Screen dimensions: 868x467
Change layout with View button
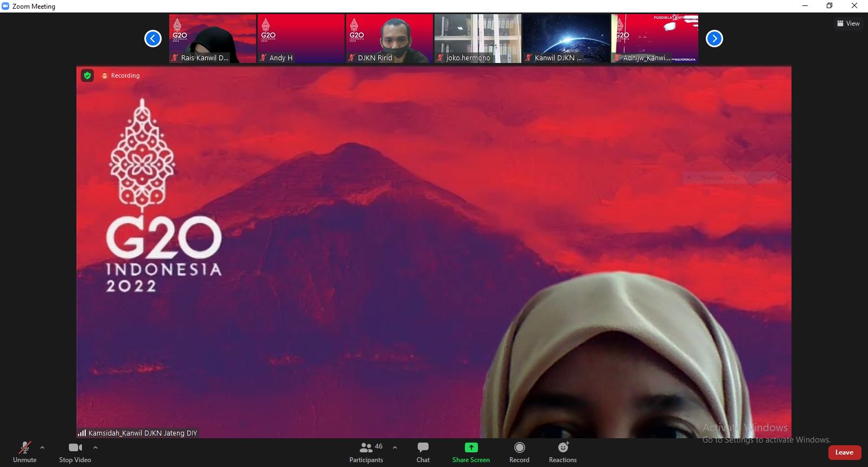tap(848, 23)
